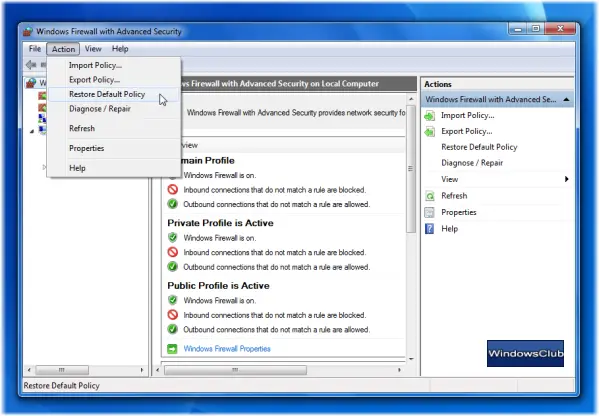Collapse the expanded tree node triangle in left pane
Screen dimensions: 599x416
pos(32,131)
